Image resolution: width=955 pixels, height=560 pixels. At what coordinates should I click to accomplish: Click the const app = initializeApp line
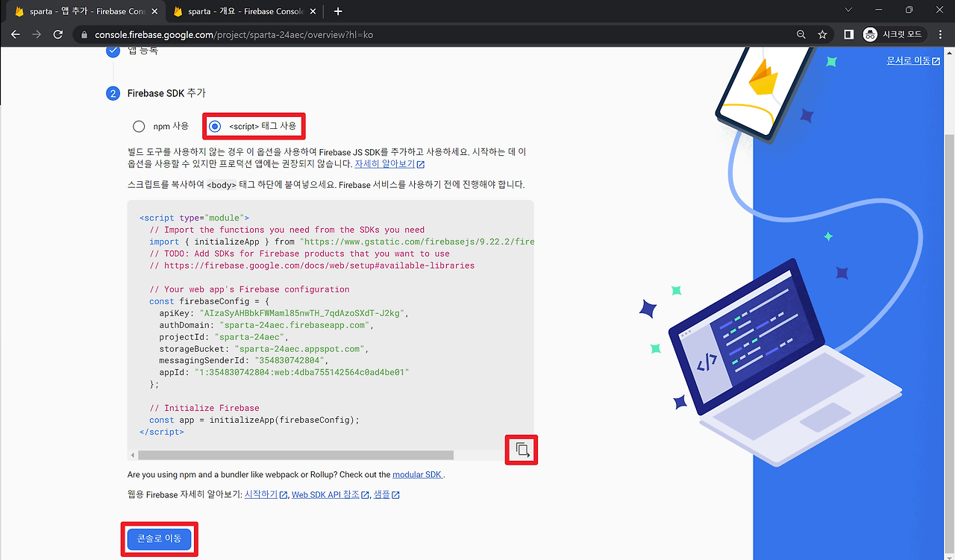254,420
